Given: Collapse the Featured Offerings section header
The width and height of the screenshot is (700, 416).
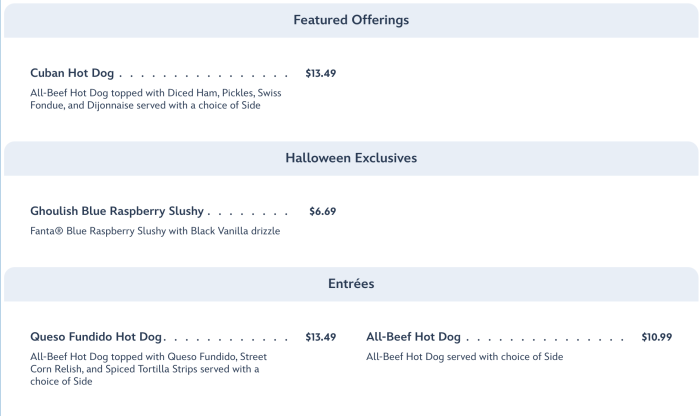Looking at the screenshot, I should tap(350, 20).
